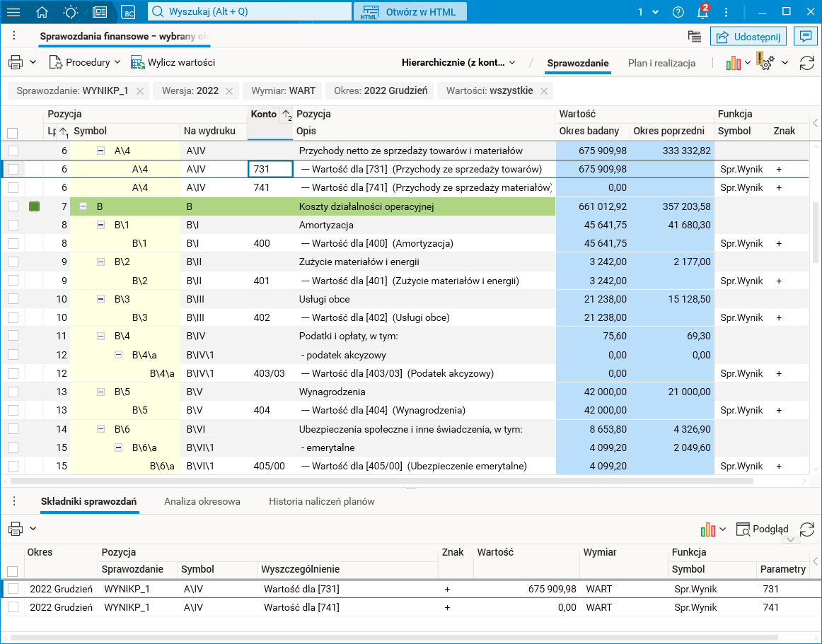Image resolution: width=822 pixels, height=644 pixels.
Task: Refresh the main report grid
Action: point(807,63)
